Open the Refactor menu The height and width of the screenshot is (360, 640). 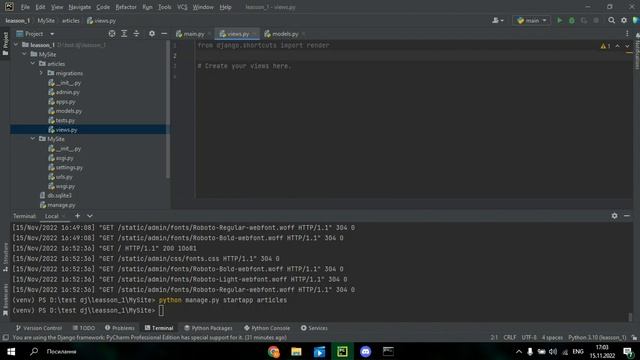point(126,7)
